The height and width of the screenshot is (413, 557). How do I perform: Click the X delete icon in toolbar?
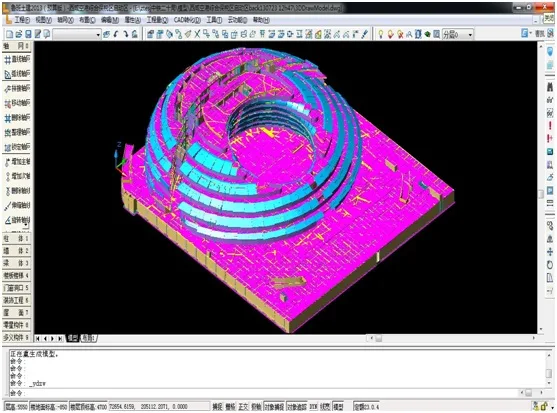click(197, 34)
